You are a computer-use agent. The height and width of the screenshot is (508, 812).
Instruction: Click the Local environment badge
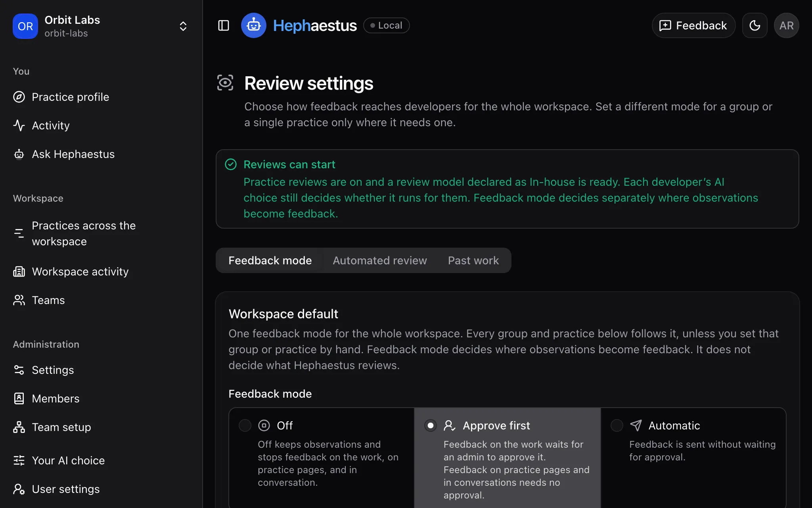[386, 25]
